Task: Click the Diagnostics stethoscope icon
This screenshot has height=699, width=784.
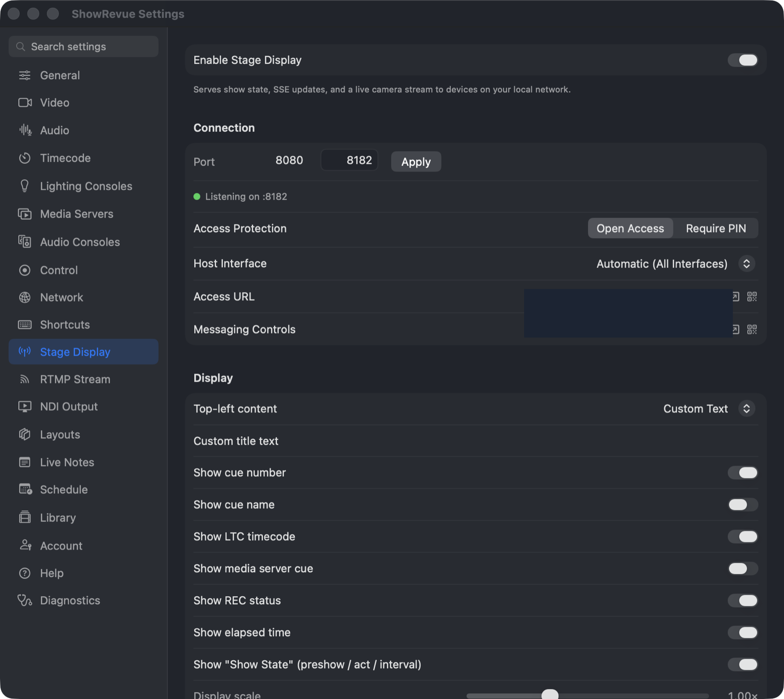Action: tap(25, 601)
